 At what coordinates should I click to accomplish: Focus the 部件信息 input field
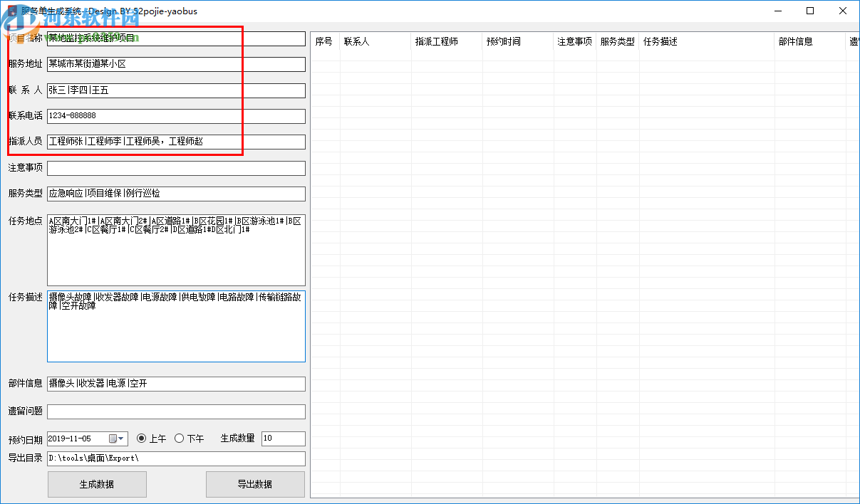176,384
